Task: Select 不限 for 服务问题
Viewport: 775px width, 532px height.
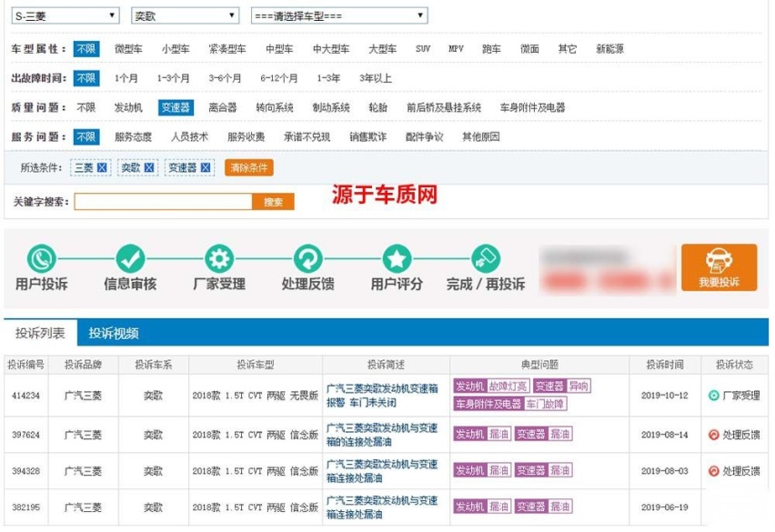Action: (86, 136)
